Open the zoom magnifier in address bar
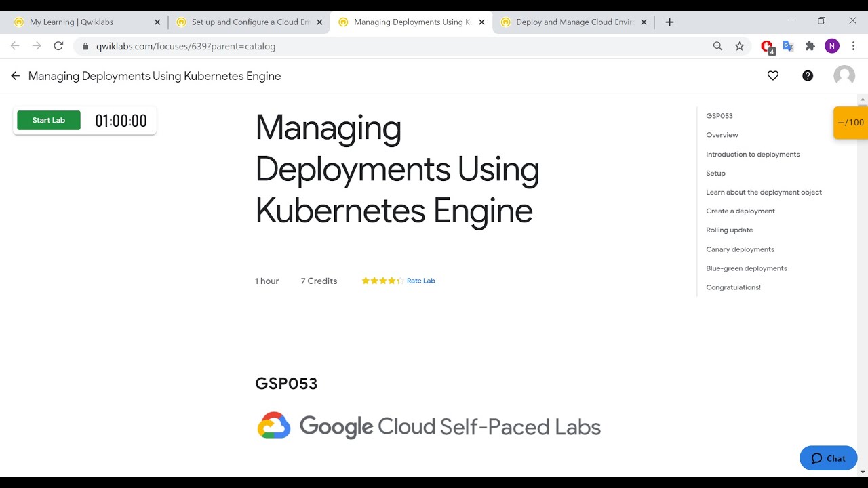Viewport: 868px width, 488px height. point(717,46)
